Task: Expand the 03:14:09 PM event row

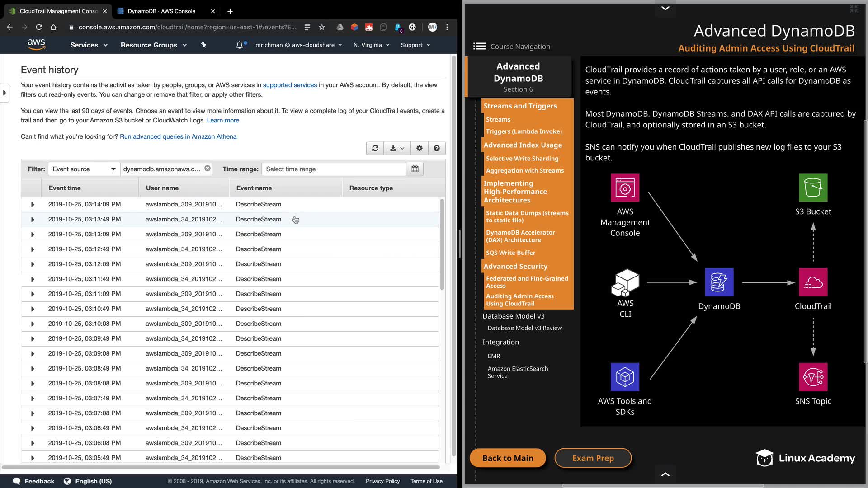Action: point(33,205)
